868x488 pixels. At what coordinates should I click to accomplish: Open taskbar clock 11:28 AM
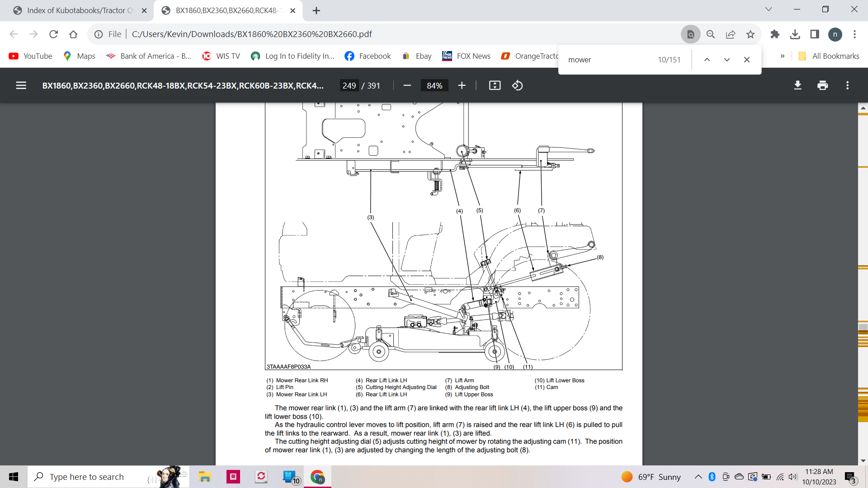pyautogui.click(x=819, y=477)
